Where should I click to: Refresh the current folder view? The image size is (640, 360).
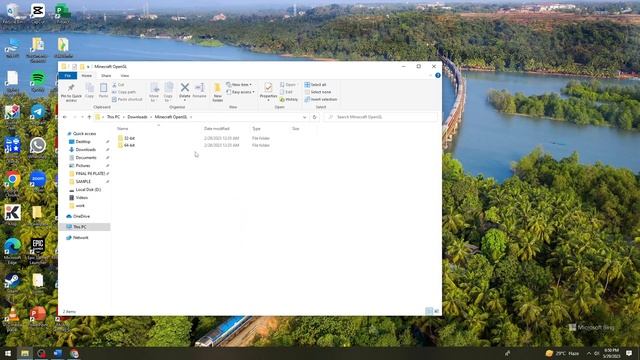click(314, 117)
